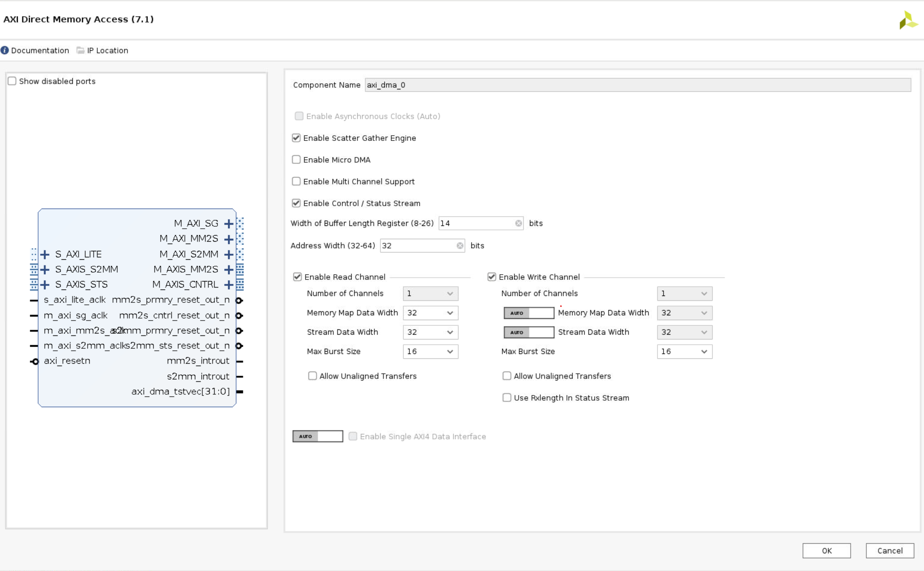The width and height of the screenshot is (924, 571).
Task: Toggle Enable Write Channel checkbox
Action: point(492,277)
